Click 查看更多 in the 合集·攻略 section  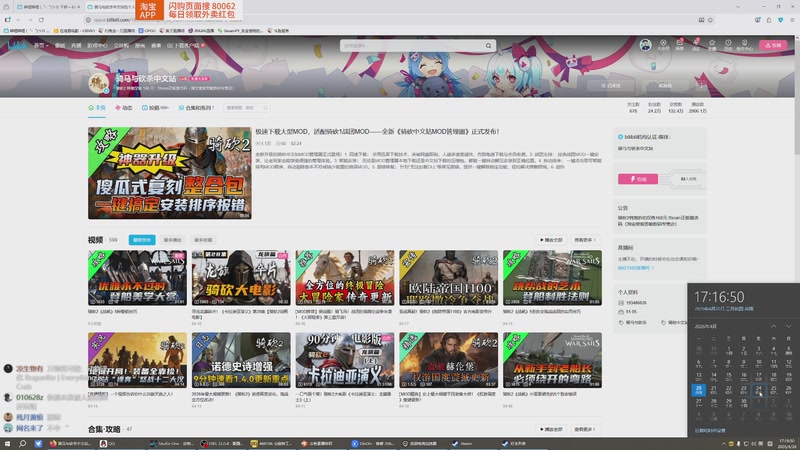(x=585, y=429)
